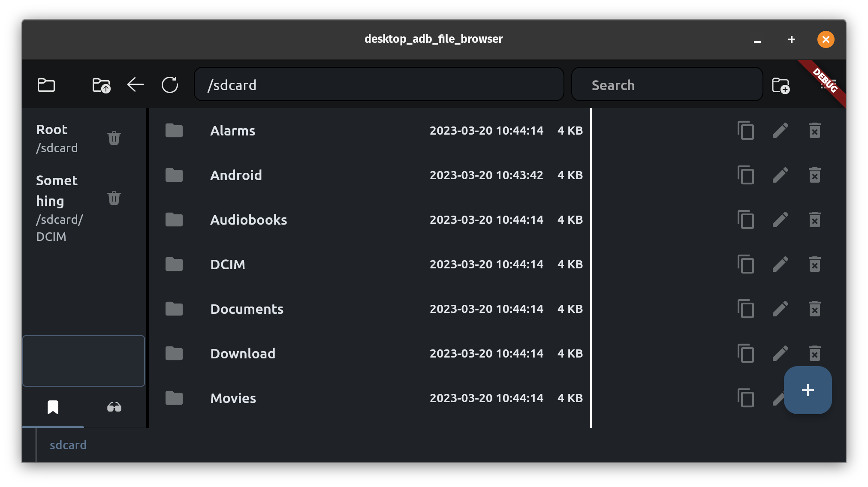Switch to the bookmarks tab
The width and height of the screenshot is (868, 487).
point(53,407)
